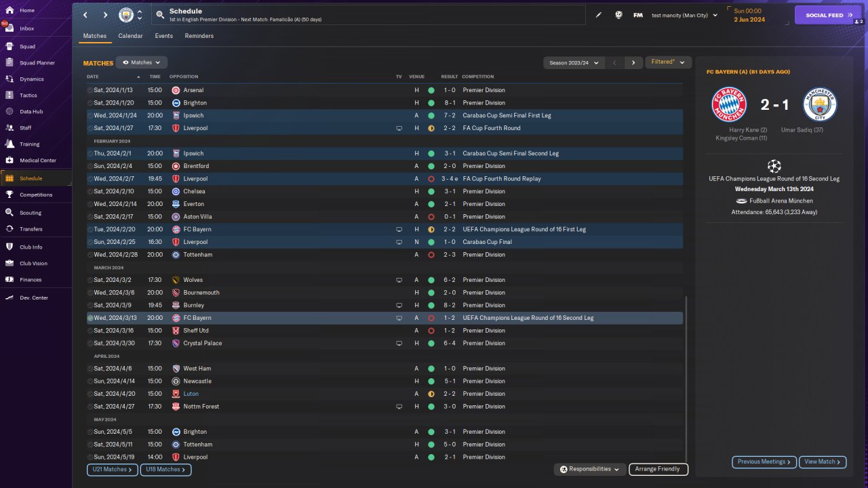Click the Previous Meetings button

764,462
